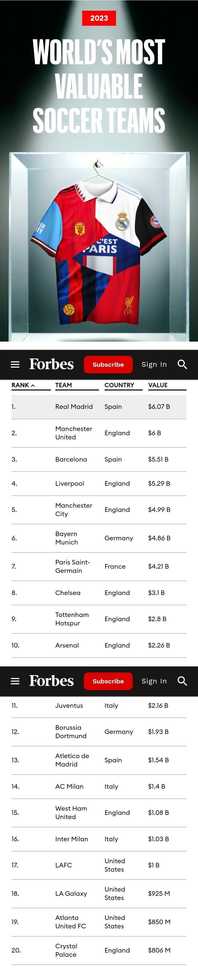
Task: Click the Bayern Munich team name
Action: coord(67,538)
